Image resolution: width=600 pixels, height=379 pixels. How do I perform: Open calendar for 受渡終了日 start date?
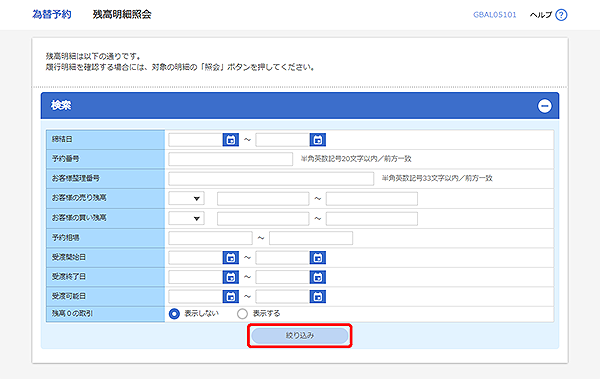click(x=230, y=277)
